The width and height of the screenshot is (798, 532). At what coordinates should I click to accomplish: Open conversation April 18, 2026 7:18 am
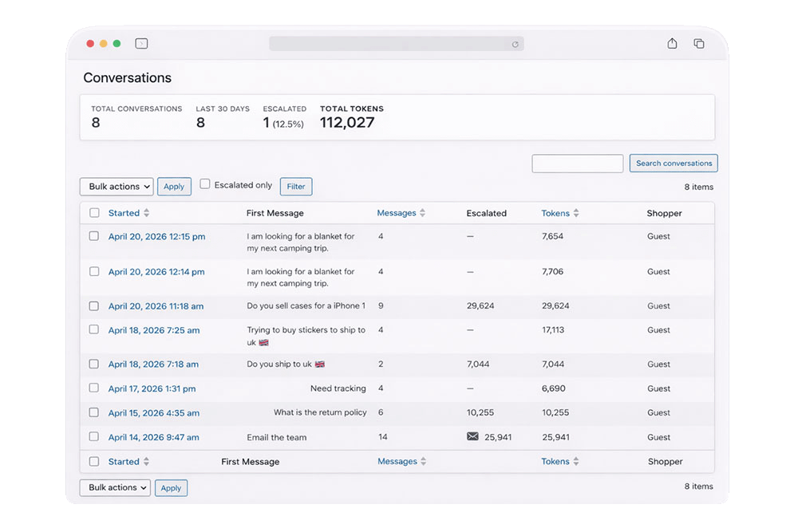click(153, 365)
